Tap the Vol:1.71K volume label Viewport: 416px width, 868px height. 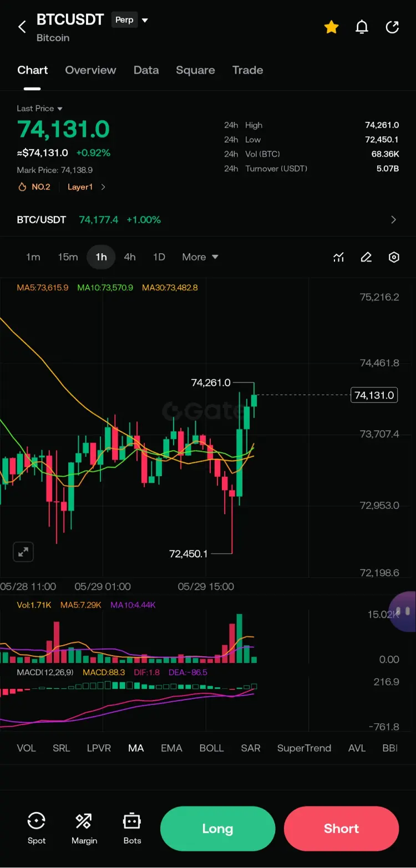coord(34,605)
